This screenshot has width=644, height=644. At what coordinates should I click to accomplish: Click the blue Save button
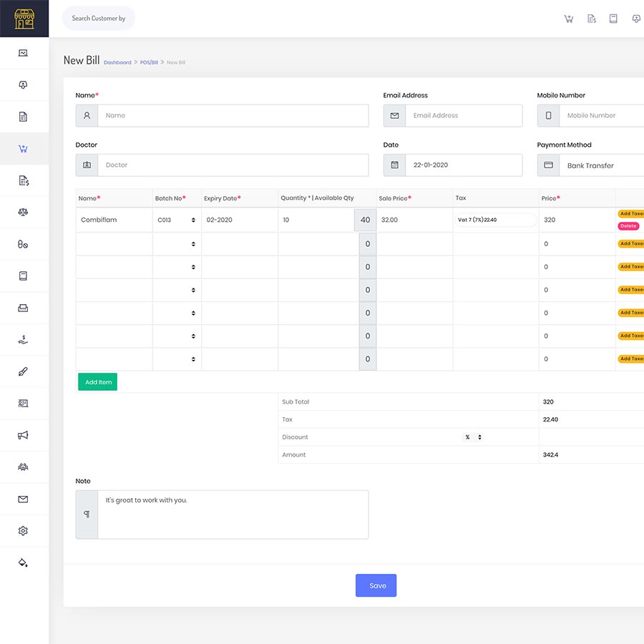coord(376,585)
